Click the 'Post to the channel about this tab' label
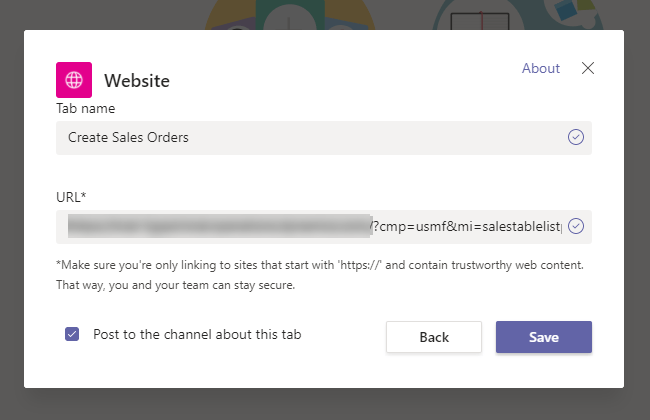The image size is (650, 420). click(x=197, y=335)
